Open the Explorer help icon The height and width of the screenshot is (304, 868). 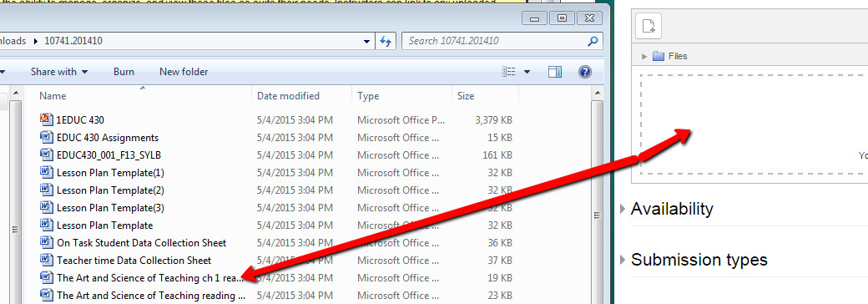click(584, 72)
